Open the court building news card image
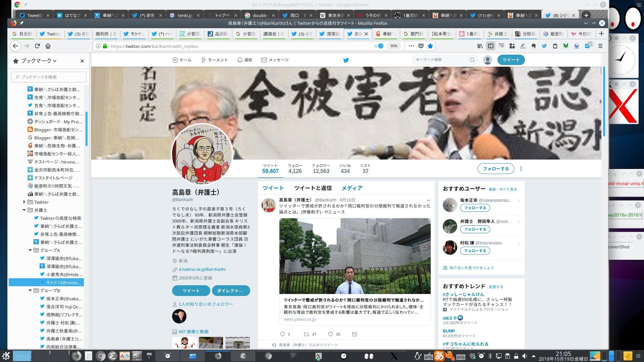The width and height of the screenshot is (644, 362). 355,256
